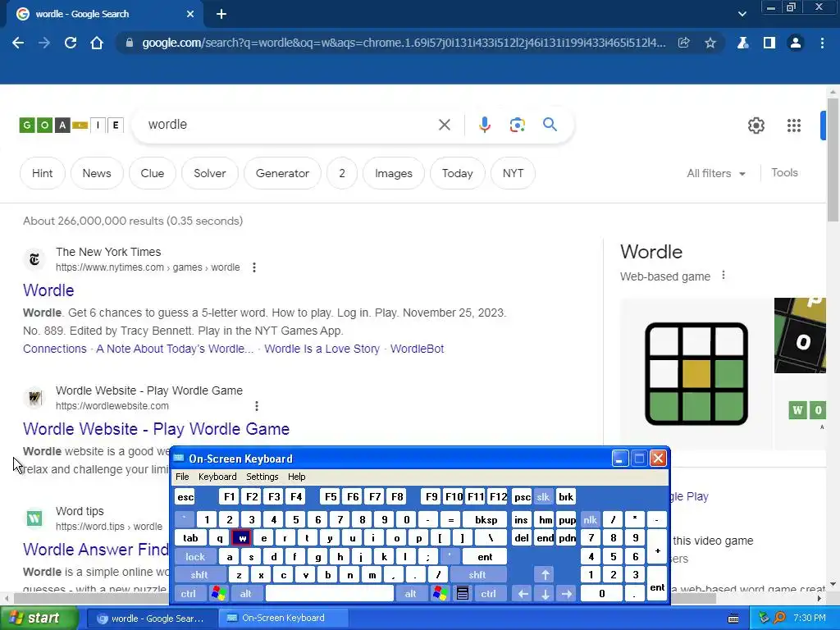Close the wordle - Google Search tab
This screenshot has width=840, height=630.
pyautogui.click(x=190, y=14)
